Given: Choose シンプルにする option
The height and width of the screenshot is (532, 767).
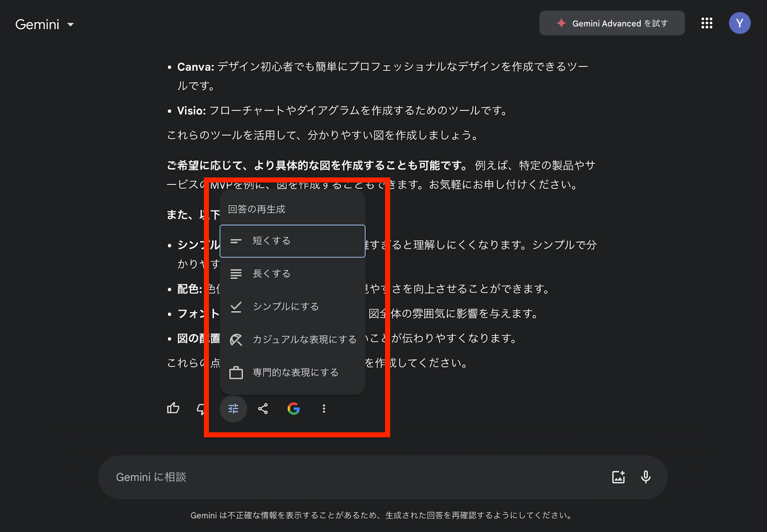Looking at the screenshot, I should (x=292, y=307).
